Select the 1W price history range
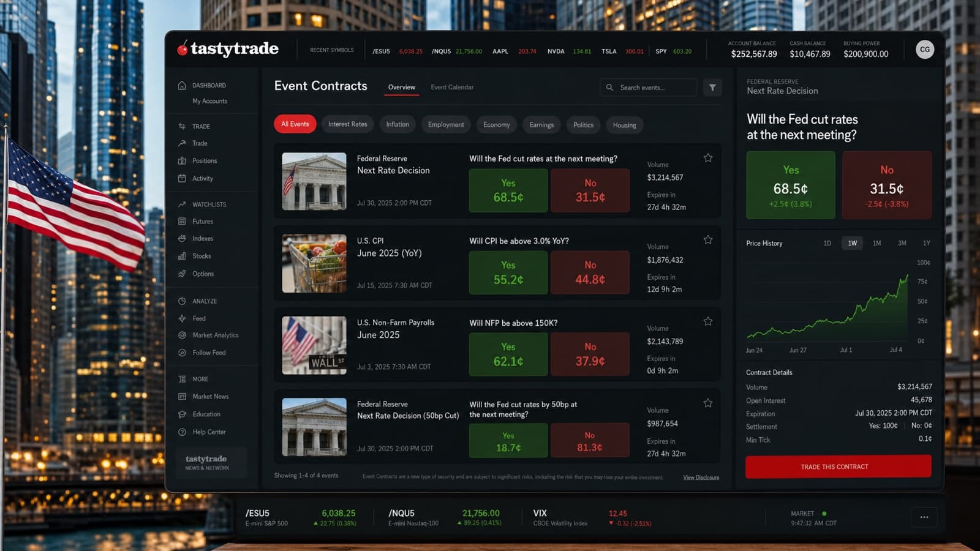Image resolution: width=980 pixels, height=551 pixels. tap(853, 243)
